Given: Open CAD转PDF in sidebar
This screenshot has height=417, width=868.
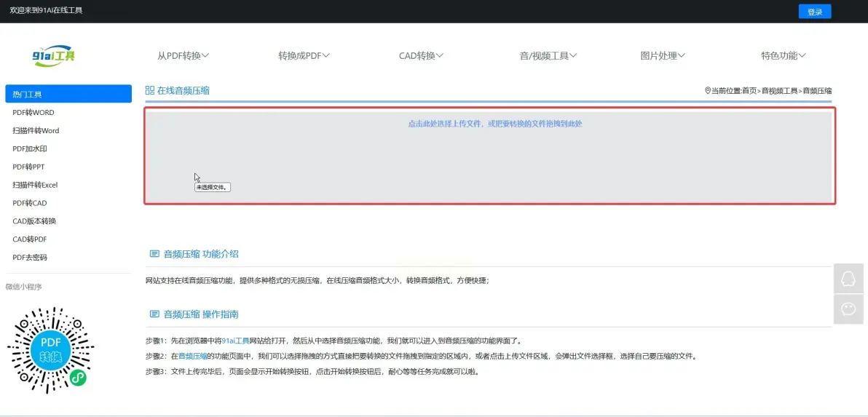Looking at the screenshot, I should pos(30,239).
